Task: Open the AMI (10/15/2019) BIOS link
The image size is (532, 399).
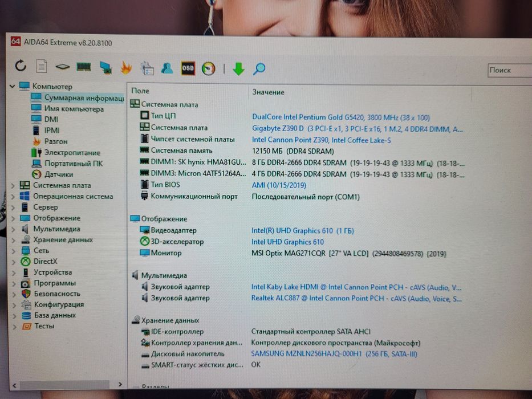Action: pos(279,186)
